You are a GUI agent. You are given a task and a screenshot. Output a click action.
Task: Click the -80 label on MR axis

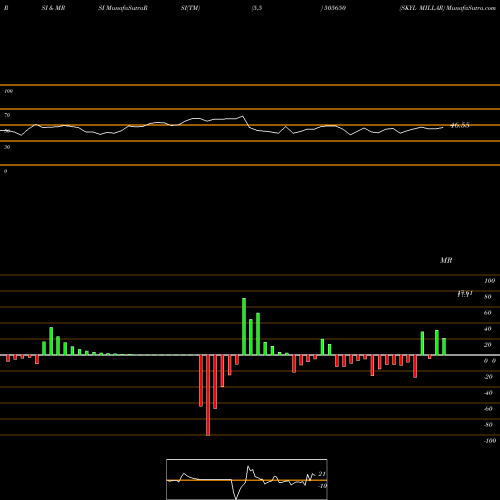pos(488,425)
